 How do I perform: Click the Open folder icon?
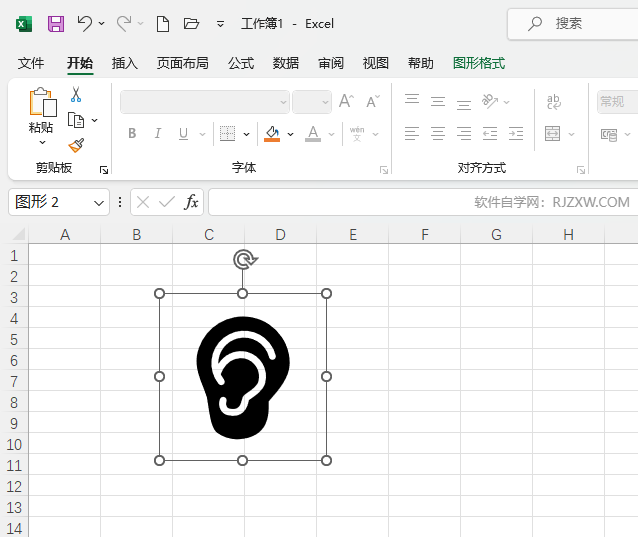(x=192, y=23)
